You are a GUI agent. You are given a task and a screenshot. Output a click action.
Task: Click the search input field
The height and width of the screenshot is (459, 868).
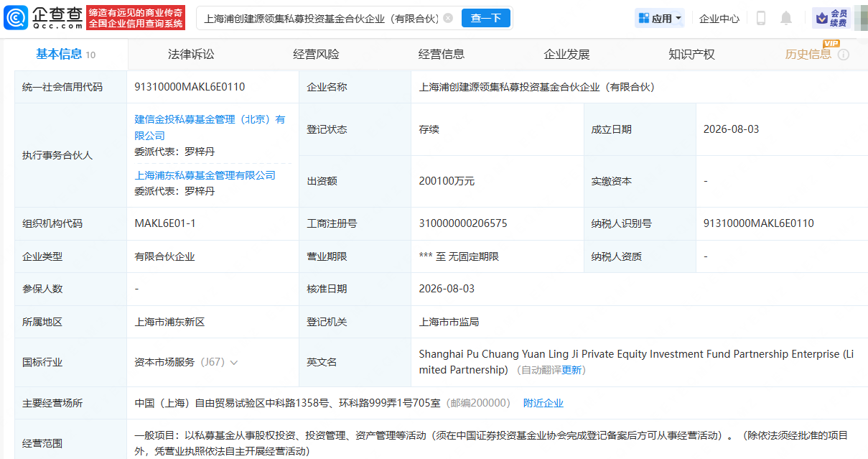[x=321, y=18]
